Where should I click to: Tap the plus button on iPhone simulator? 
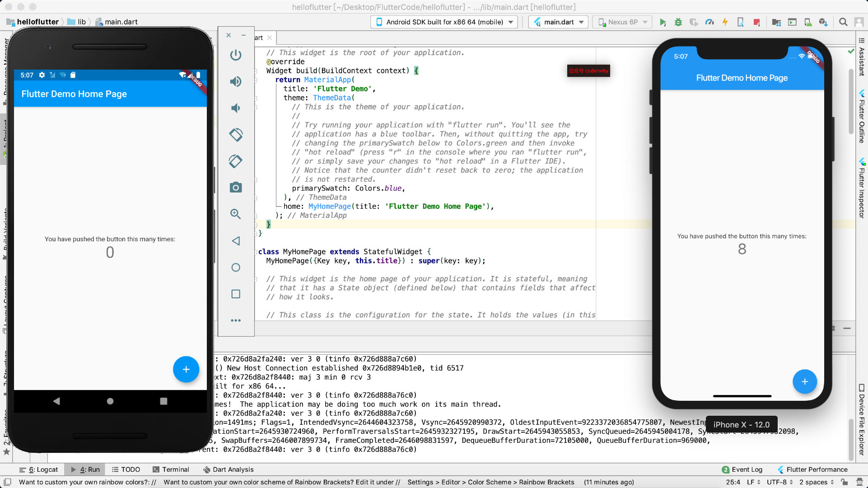point(804,382)
